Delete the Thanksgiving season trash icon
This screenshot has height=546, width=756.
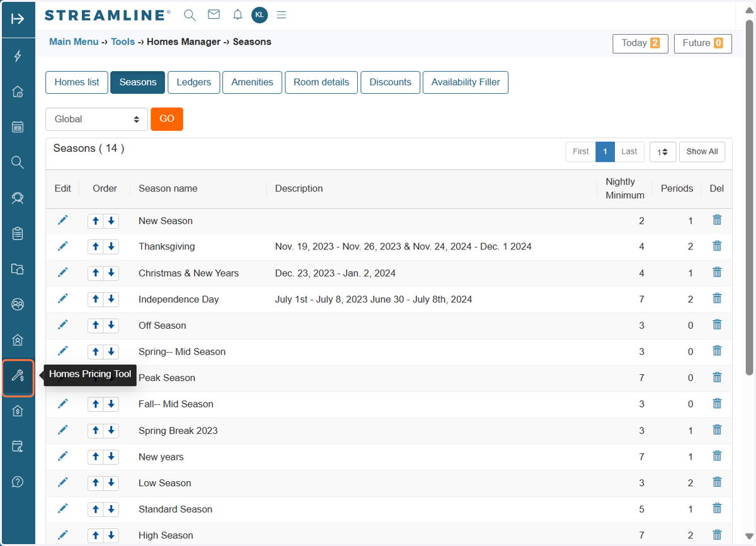pos(717,246)
